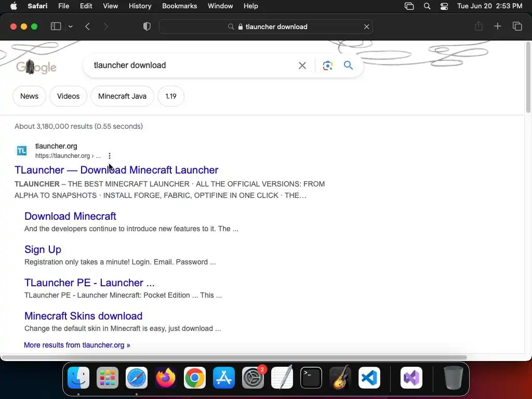Screen dimensions: 532x399
Task: Launch Terminal from the Dock
Action: (x=311, y=378)
